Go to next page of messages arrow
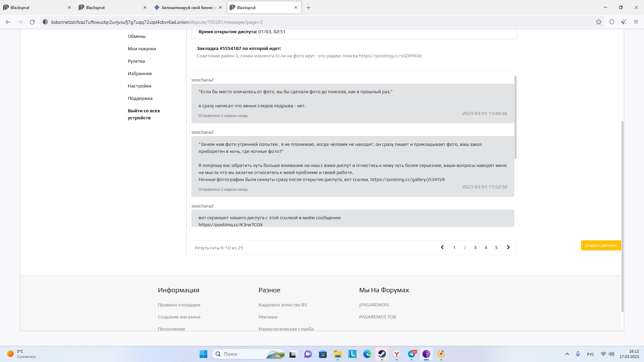The width and height of the screenshot is (644, 362). 508,247
